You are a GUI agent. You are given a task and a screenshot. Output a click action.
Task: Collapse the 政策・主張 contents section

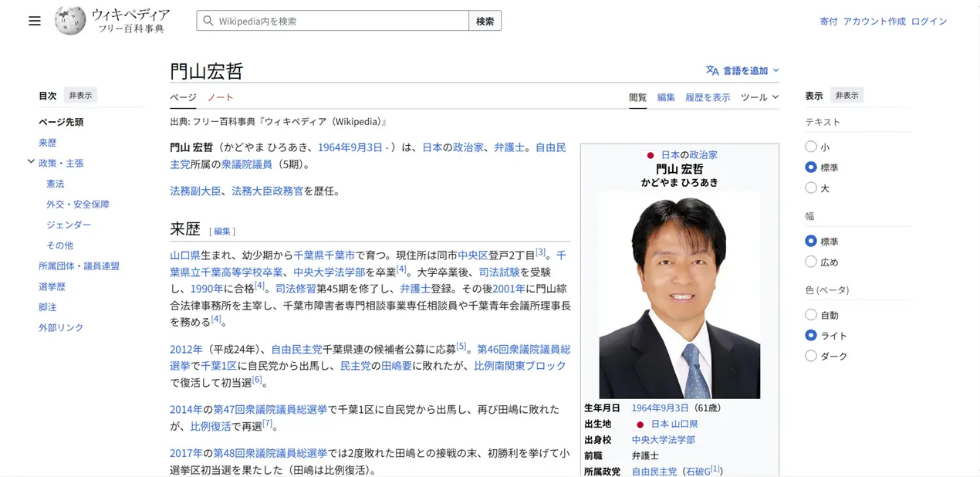click(31, 162)
